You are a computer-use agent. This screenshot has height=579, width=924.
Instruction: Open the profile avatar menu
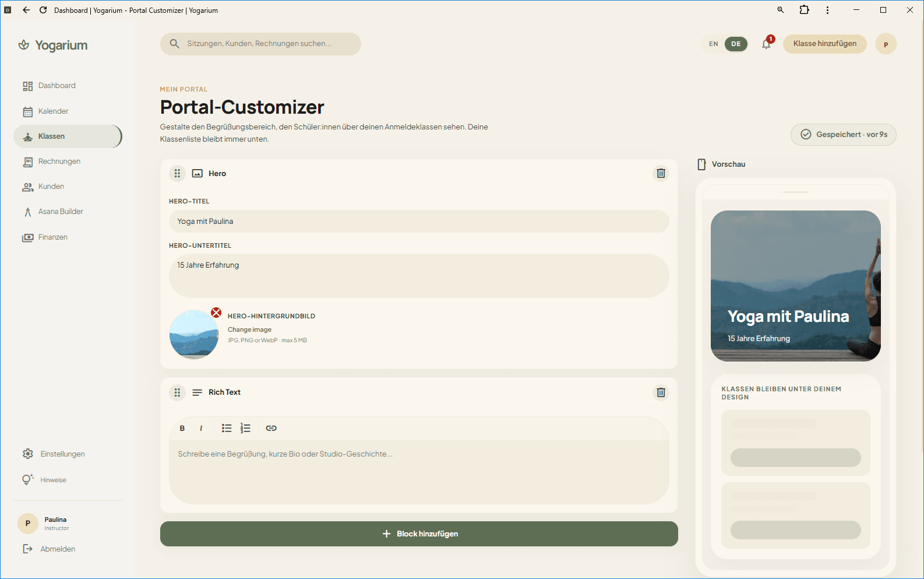(x=886, y=44)
